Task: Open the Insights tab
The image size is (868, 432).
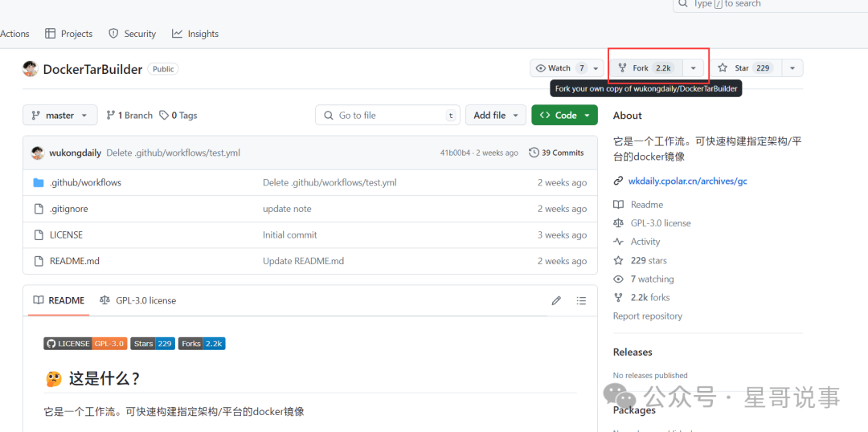Action: point(195,34)
